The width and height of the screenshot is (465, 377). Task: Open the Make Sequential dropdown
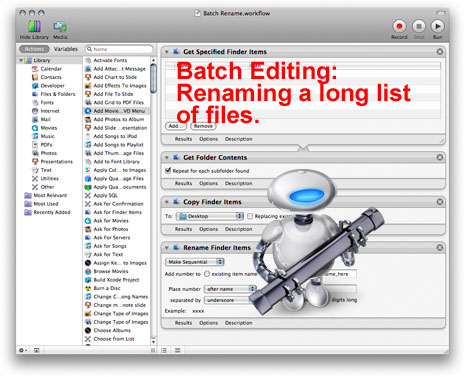click(x=195, y=262)
